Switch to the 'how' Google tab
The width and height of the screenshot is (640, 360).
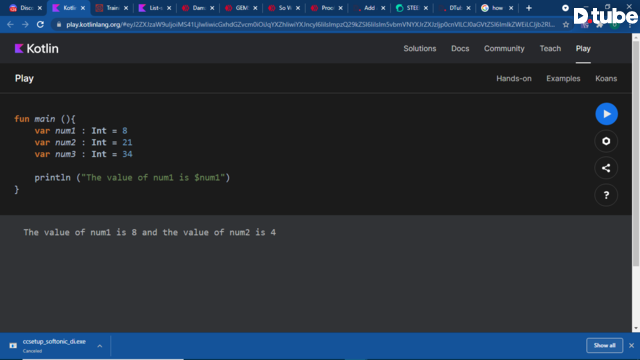point(496,8)
